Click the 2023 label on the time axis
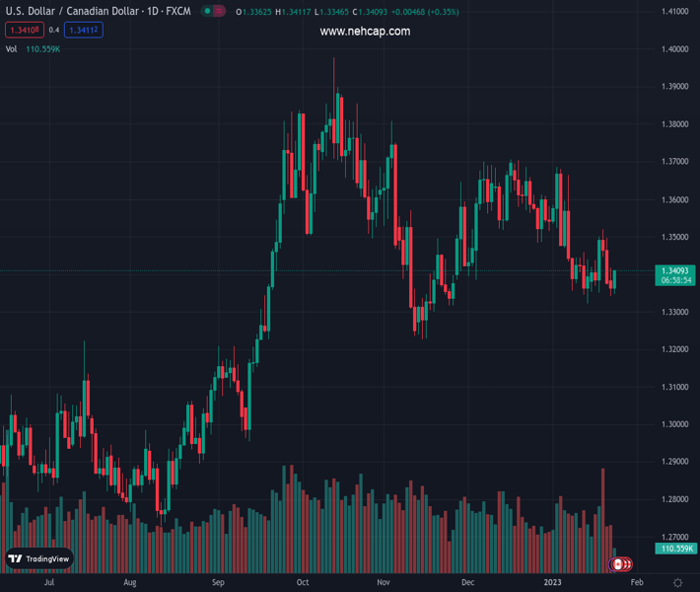 click(550, 583)
